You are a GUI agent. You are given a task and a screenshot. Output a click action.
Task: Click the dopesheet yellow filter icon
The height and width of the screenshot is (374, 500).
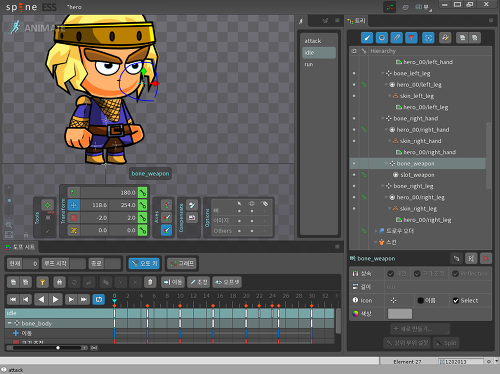coord(42,282)
